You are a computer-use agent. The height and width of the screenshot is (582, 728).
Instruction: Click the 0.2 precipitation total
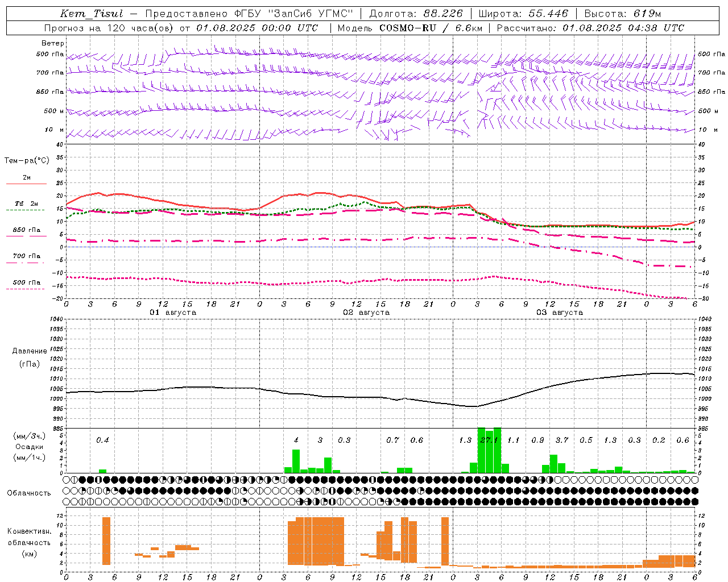pos(659,440)
